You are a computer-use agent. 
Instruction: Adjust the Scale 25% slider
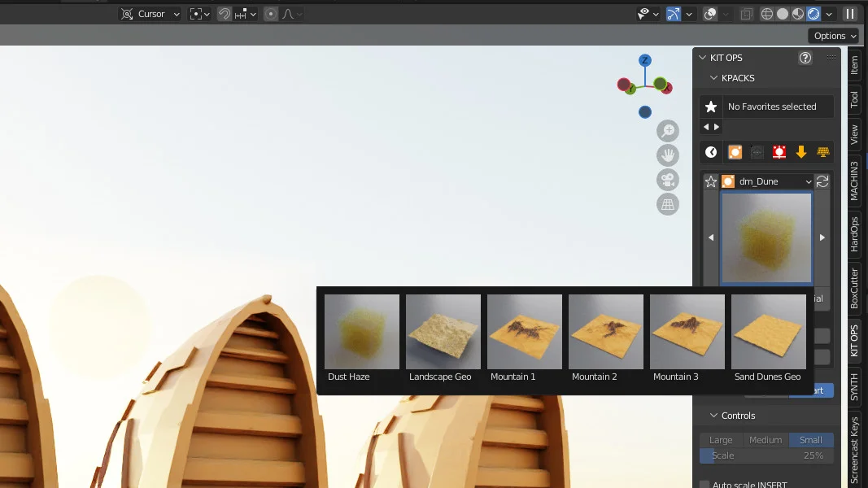pos(766,455)
